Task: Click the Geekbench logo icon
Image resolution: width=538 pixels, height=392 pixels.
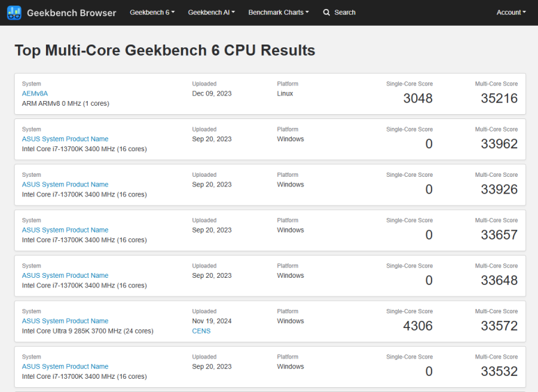Action: 14,13
